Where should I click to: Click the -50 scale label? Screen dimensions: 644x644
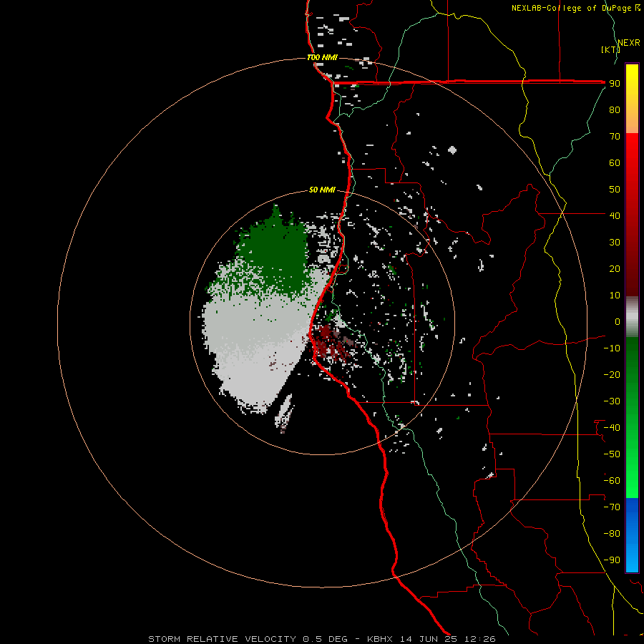coord(612,454)
